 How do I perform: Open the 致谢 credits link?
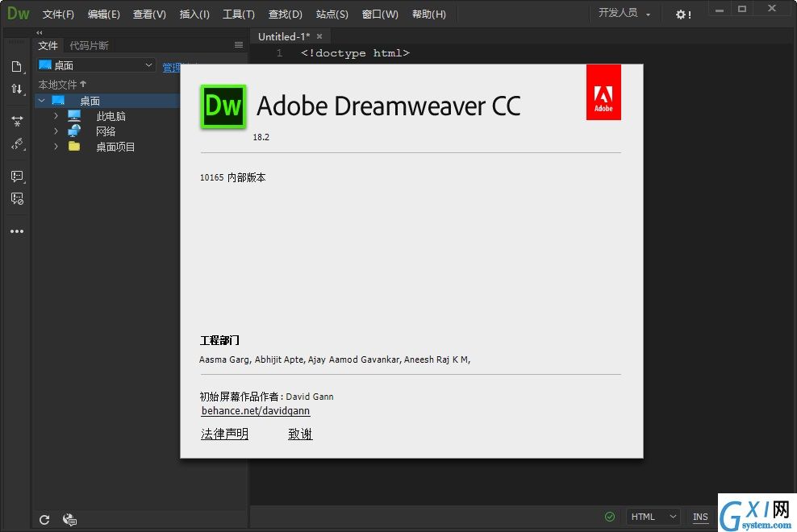point(300,434)
